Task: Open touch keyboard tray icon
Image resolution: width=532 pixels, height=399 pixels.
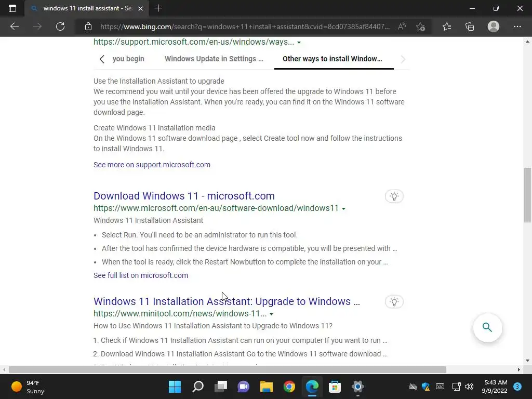Action: click(x=440, y=387)
